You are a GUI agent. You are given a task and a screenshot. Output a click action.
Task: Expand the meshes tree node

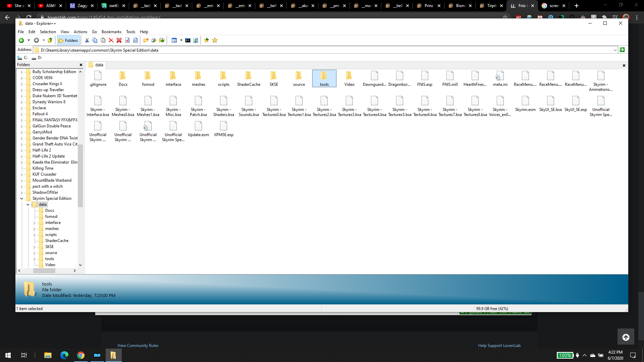click(34, 229)
